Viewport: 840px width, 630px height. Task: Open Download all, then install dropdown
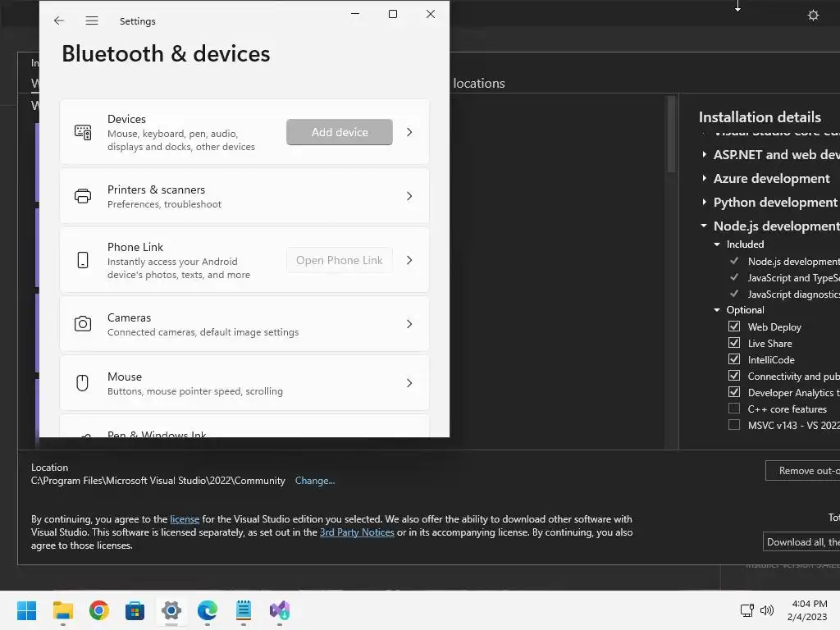tap(801, 542)
